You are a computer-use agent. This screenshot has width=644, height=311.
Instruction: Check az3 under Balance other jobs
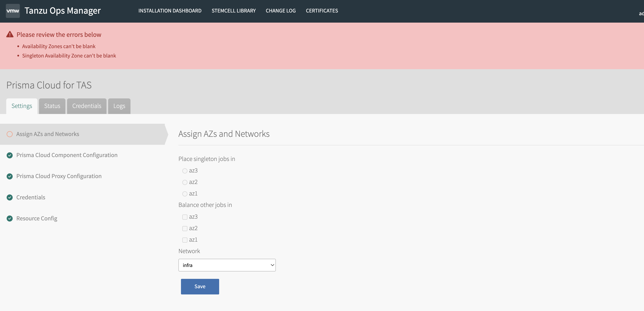185,217
